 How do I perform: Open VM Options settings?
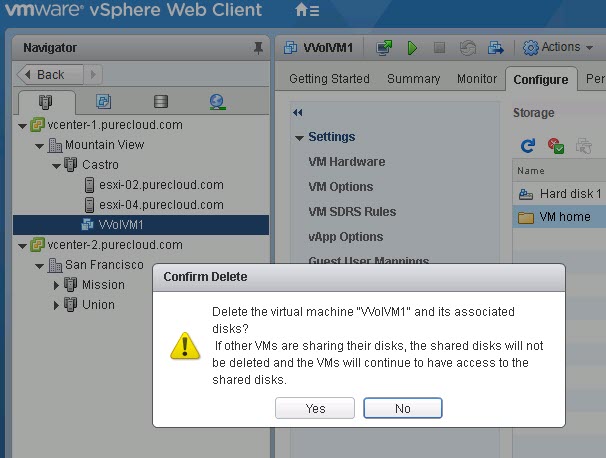click(340, 187)
